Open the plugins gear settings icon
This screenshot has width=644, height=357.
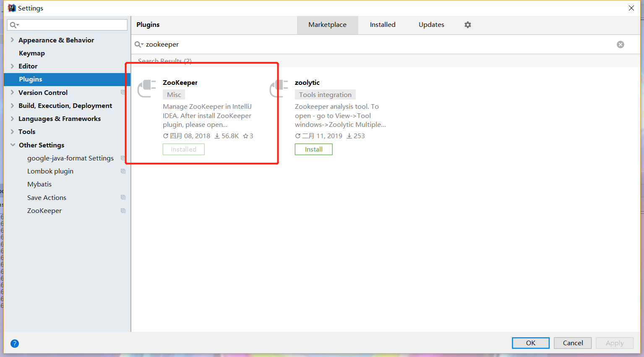click(x=468, y=25)
